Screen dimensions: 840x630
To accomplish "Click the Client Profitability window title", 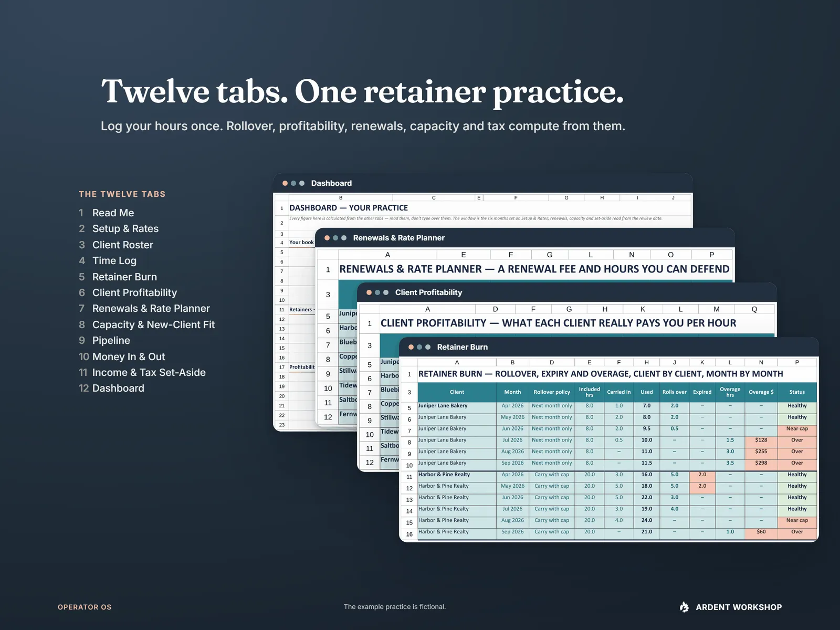I will click(x=428, y=292).
